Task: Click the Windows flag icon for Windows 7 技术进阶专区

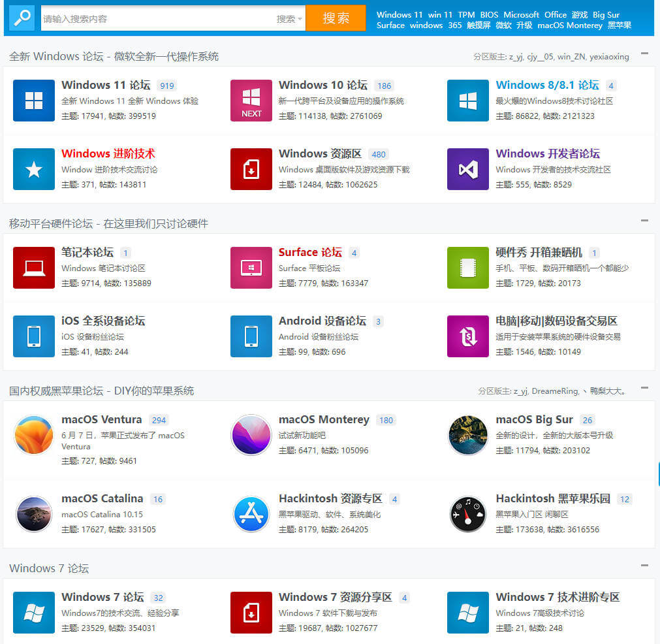Action: coord(467,613)
